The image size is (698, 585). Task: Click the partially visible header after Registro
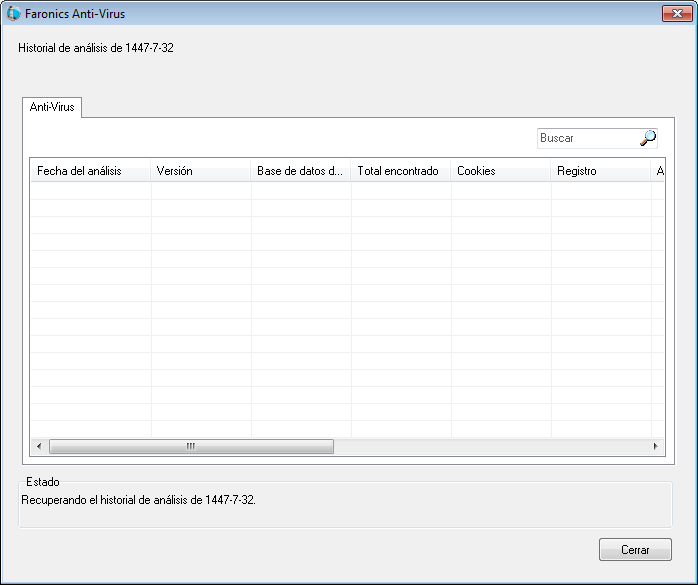tap(659, 171)
